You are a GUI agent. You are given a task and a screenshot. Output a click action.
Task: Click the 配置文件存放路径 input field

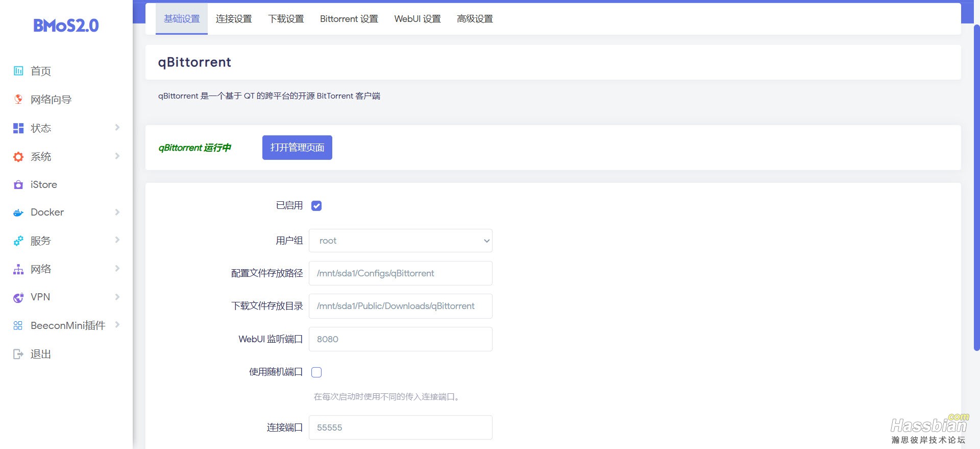coord(401,273)
